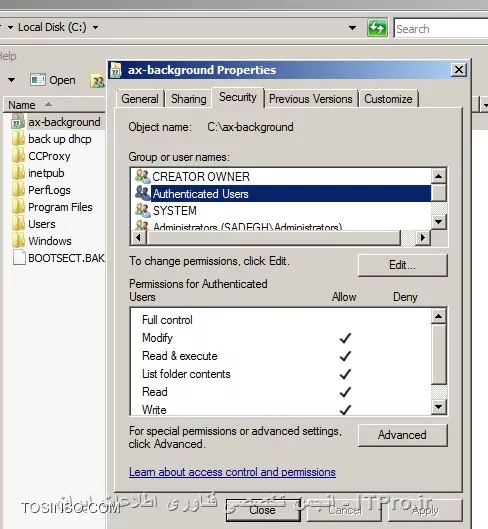488x529 pixels.
Task: Open Learn about access control and permissions link
Action: 232,472
